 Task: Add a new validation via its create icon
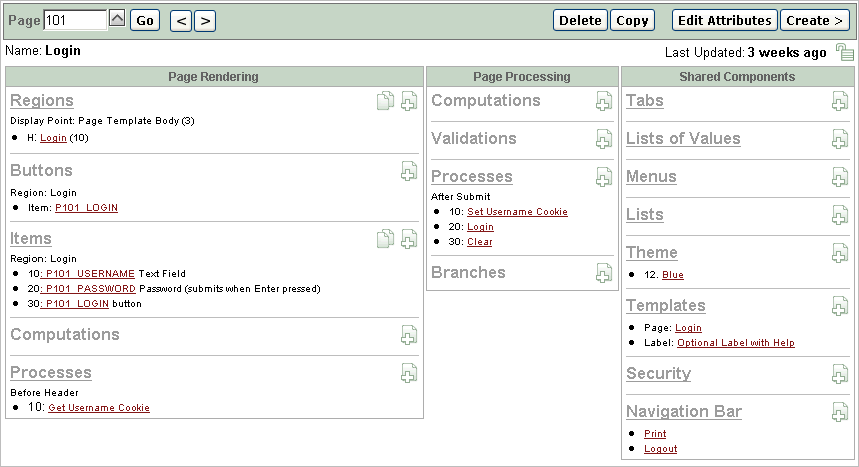[603, 139]
